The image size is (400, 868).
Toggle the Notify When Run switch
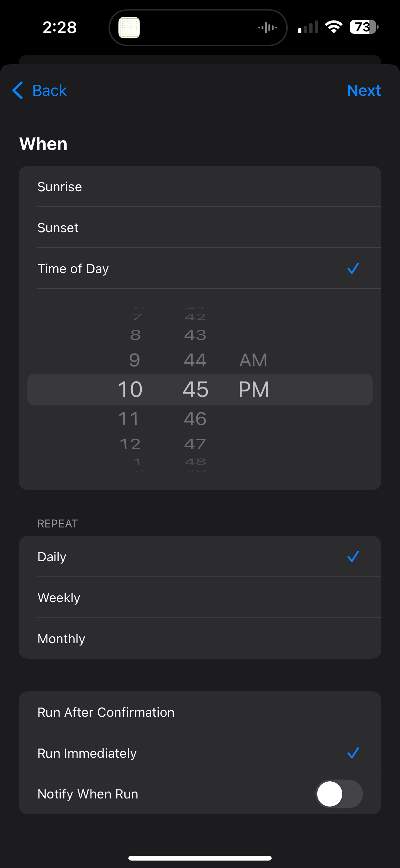click(339, 794)
